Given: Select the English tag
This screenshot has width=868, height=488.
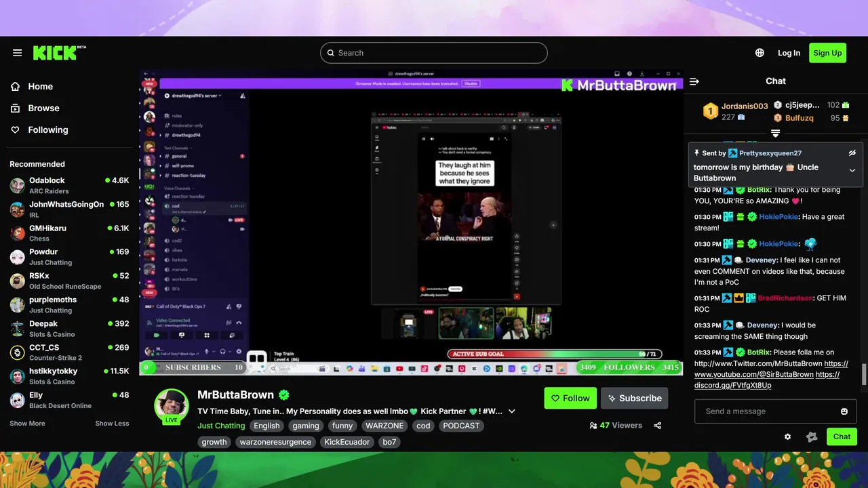Looking at the screenshot, I should coord(267,426).
